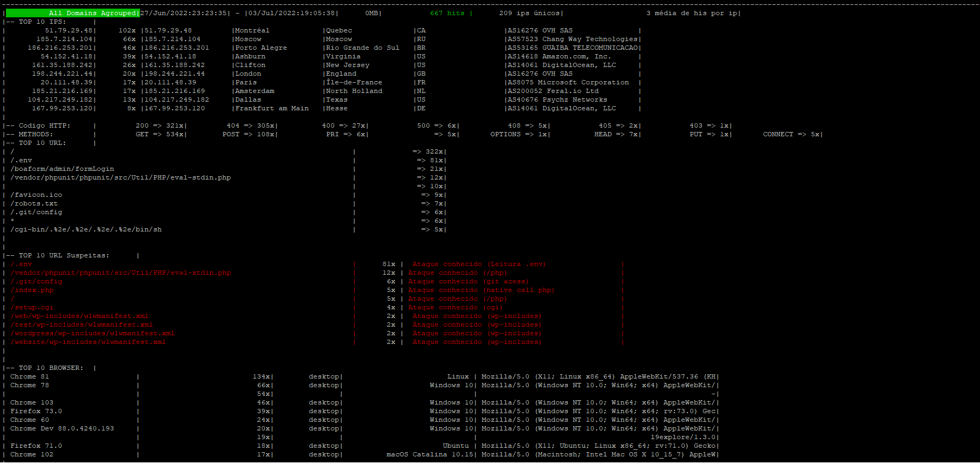Select the end timestamp 03/Jul/2022:19:05:38
This screenshot has height=464, width=980.
(292, 13)
